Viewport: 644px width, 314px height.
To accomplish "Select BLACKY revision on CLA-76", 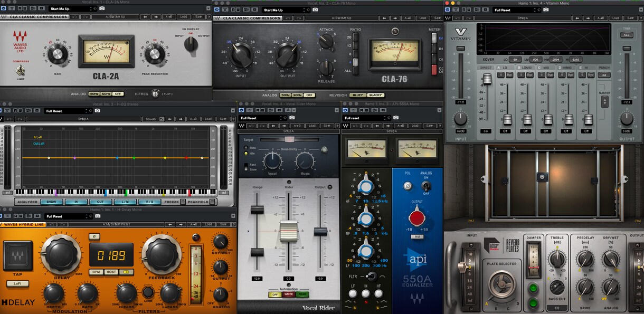I will [x=375, y=95].
